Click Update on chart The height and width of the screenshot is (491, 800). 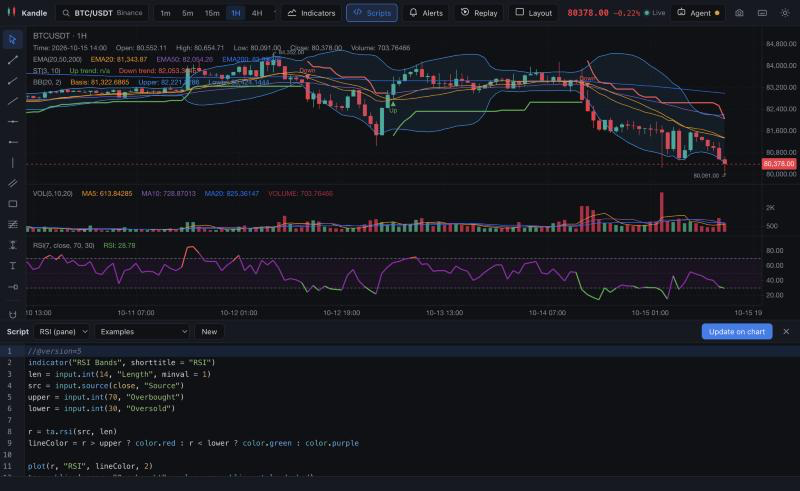coord(737,332)
